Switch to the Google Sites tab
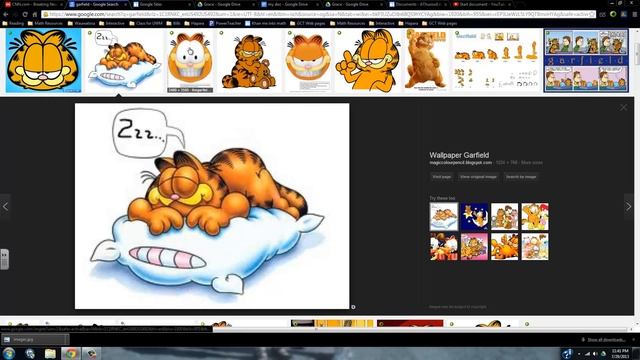 point(162,4)
